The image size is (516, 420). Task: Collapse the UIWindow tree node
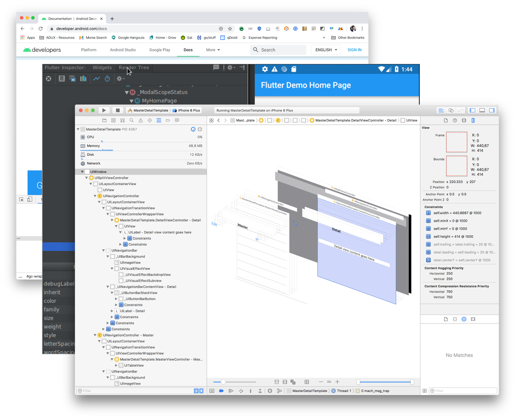pos(82,172)
